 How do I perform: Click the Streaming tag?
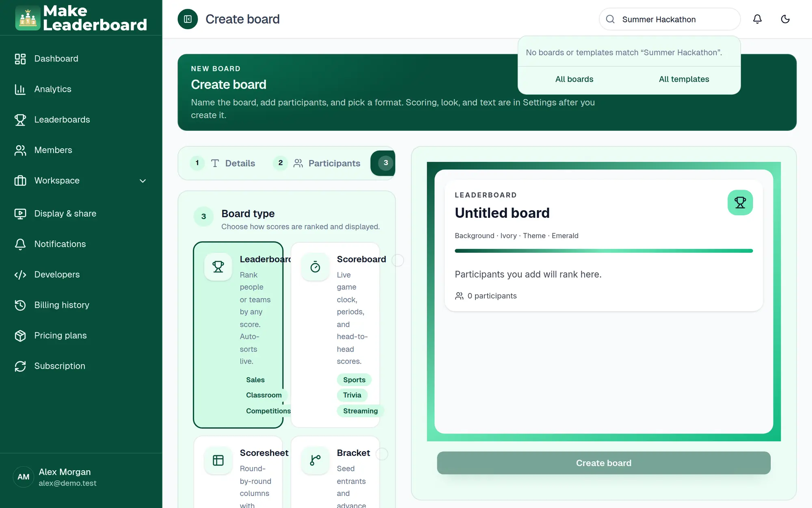point(360,411)
